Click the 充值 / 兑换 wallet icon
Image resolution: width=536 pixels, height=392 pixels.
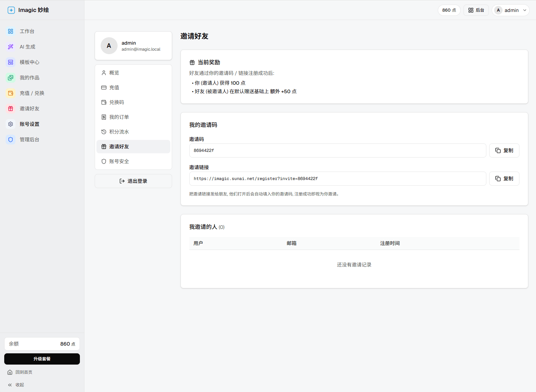11,93
